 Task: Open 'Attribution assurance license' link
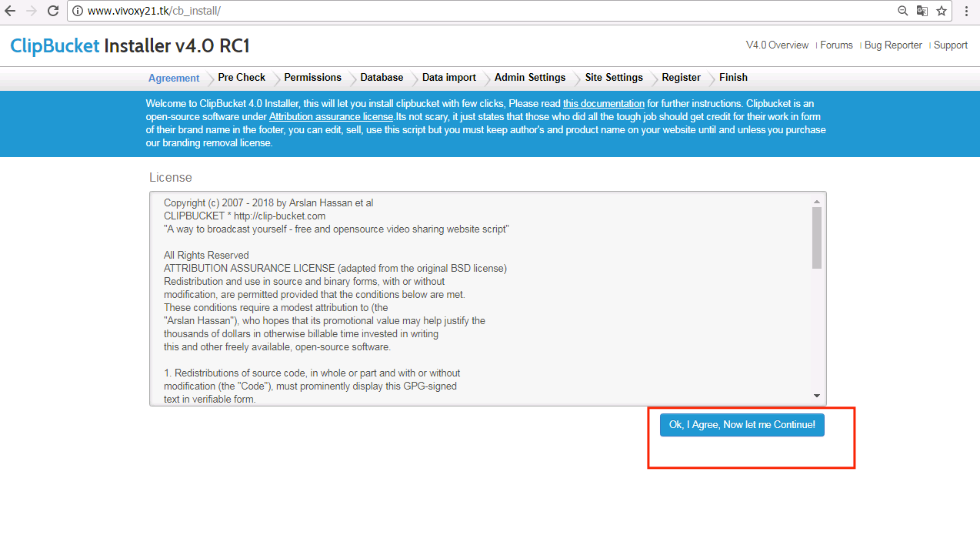pos(331,117)
